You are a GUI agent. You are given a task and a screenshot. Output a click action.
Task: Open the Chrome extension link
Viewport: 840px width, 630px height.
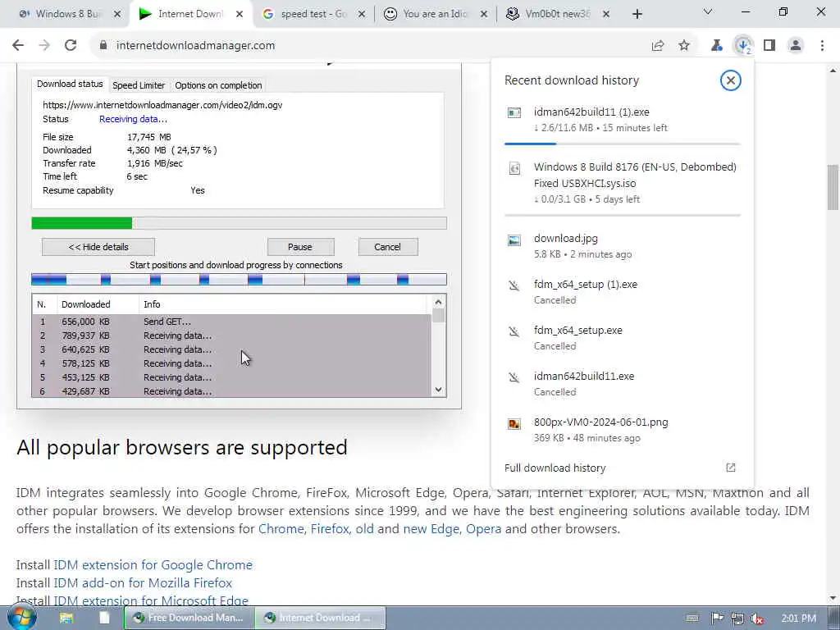[x=281, y=529]
